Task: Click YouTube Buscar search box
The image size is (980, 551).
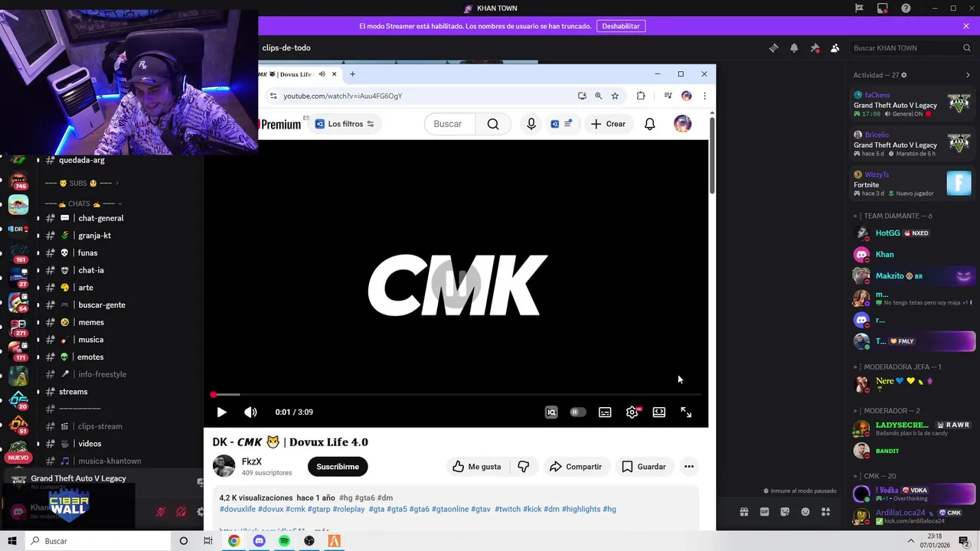Action: (449, 124)
